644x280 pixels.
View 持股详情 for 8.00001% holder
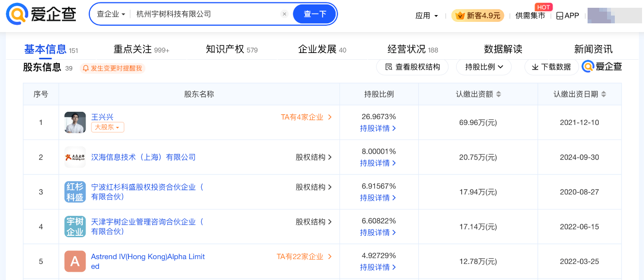click(x=378, y=163)
